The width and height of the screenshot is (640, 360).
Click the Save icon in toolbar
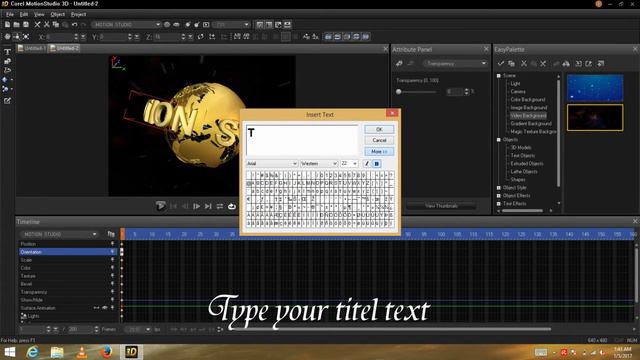tap(26, 24)
